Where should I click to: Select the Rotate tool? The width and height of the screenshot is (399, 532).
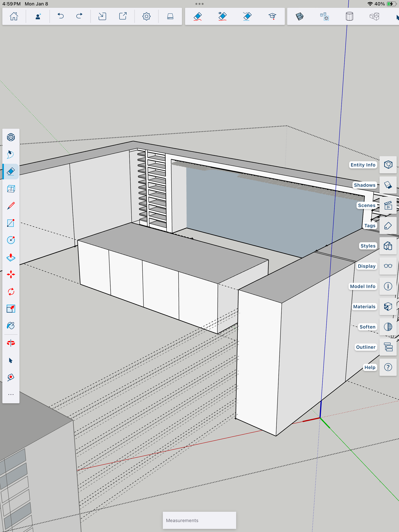tap(11, 292)
